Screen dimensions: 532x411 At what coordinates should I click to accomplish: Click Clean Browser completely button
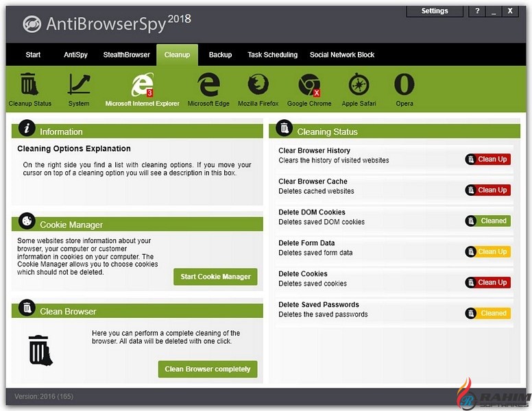coord(208,369)
